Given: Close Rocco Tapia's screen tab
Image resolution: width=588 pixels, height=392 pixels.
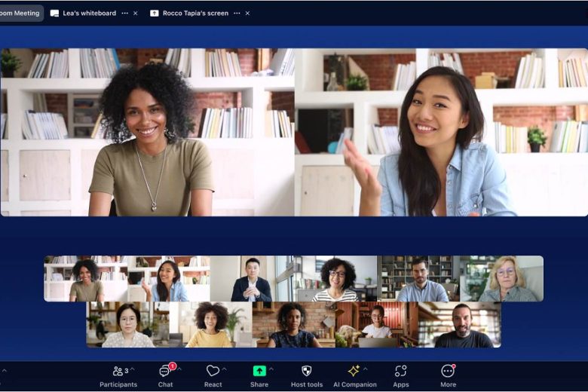Looking at the screenshot, I should [247, 13].
